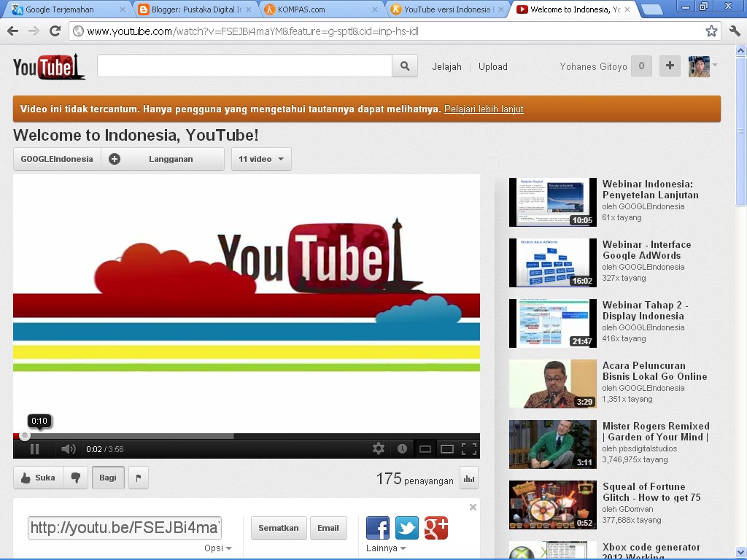Click the plus create button in header
This screenshot has width=747, height=560.
tap(670, 66)
